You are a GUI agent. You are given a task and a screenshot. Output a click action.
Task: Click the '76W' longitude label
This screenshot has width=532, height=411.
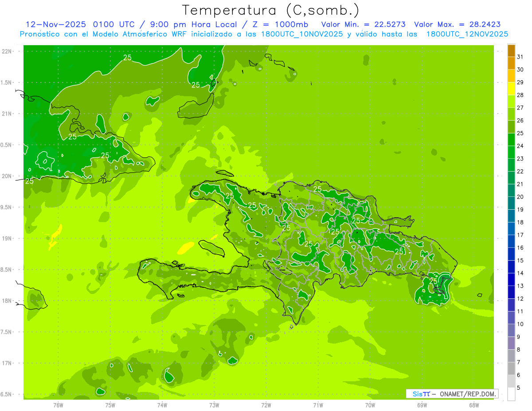[x=58, y=405]
